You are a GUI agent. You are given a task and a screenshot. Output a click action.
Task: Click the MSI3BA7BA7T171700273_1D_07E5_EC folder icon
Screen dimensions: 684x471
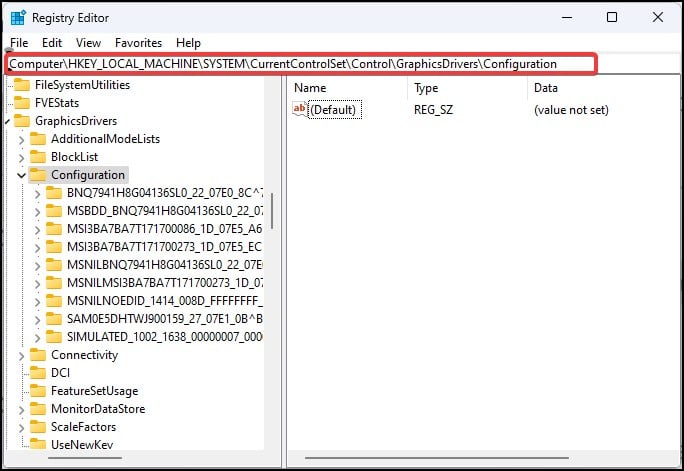click(x=54, y=247)
